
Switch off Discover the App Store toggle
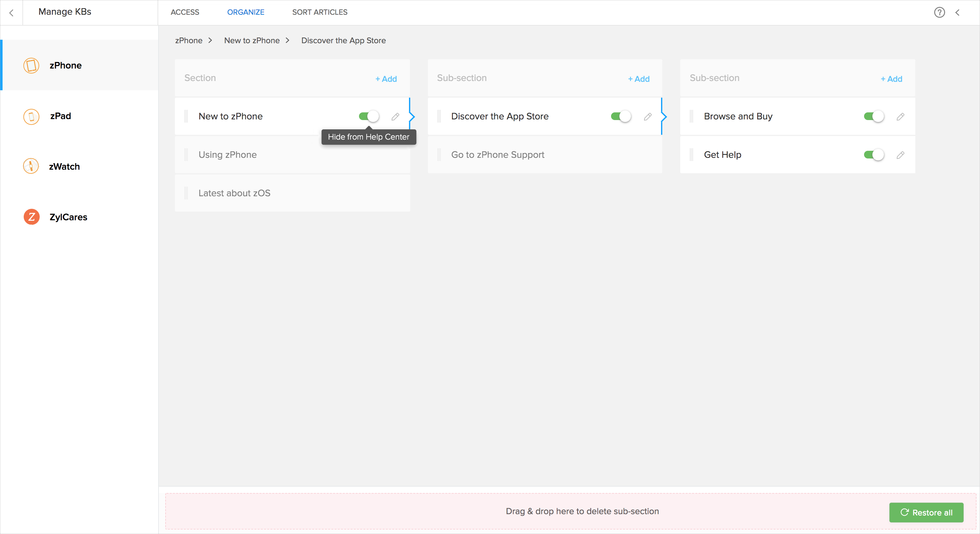point(621,117)
